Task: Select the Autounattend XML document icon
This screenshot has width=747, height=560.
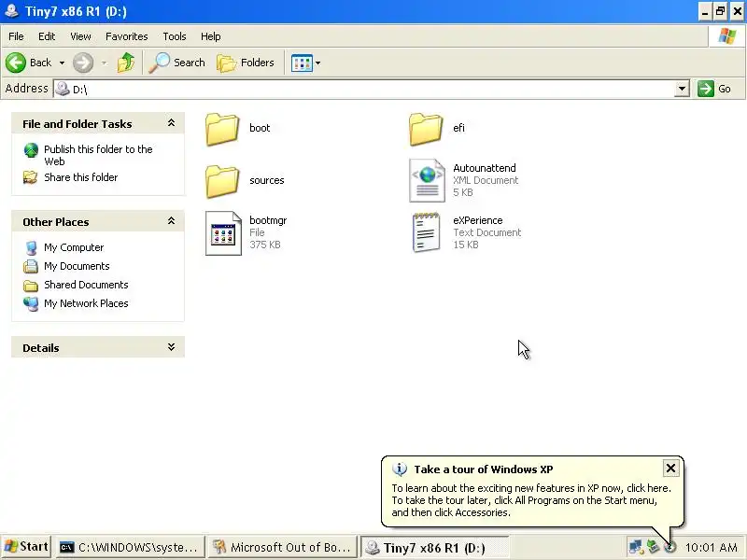Action: pyautogui.click(x=428, y=180)
